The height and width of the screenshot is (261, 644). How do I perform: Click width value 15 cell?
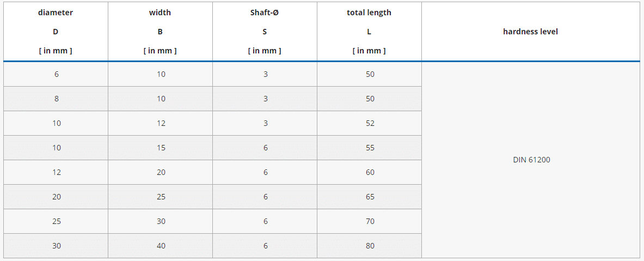161,148
